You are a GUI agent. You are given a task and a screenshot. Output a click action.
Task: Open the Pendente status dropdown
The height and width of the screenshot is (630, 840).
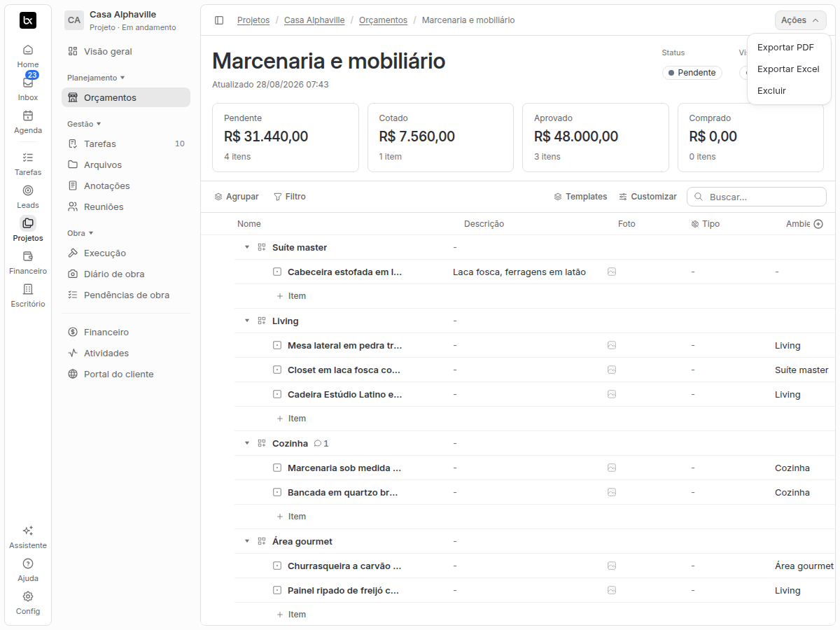692,73
